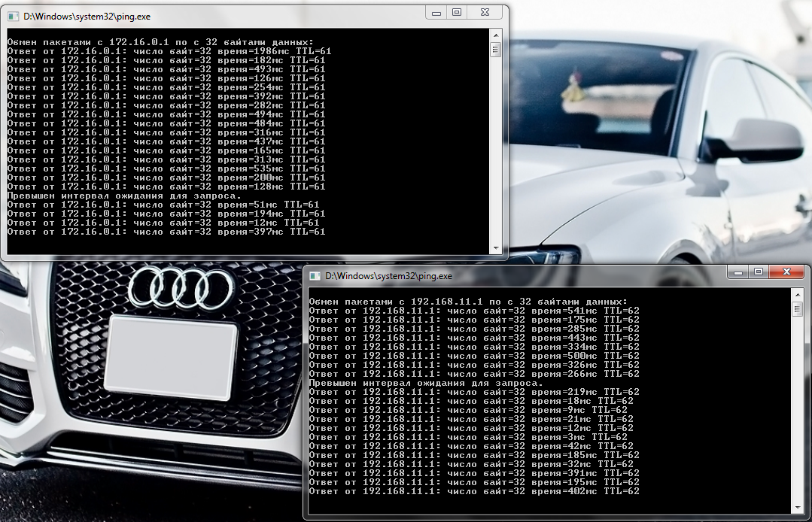Click the reply line with время=437мс

click(x=166, y=141)
